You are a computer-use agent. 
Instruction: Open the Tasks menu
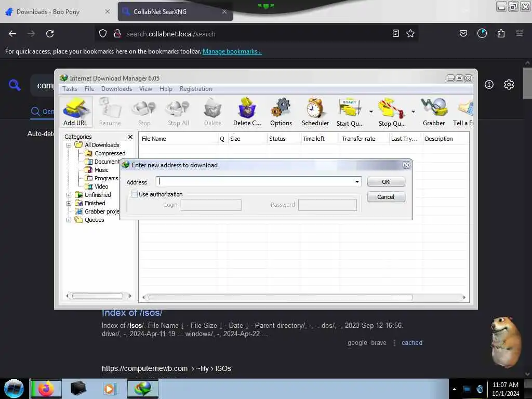[x=70, y=88]
